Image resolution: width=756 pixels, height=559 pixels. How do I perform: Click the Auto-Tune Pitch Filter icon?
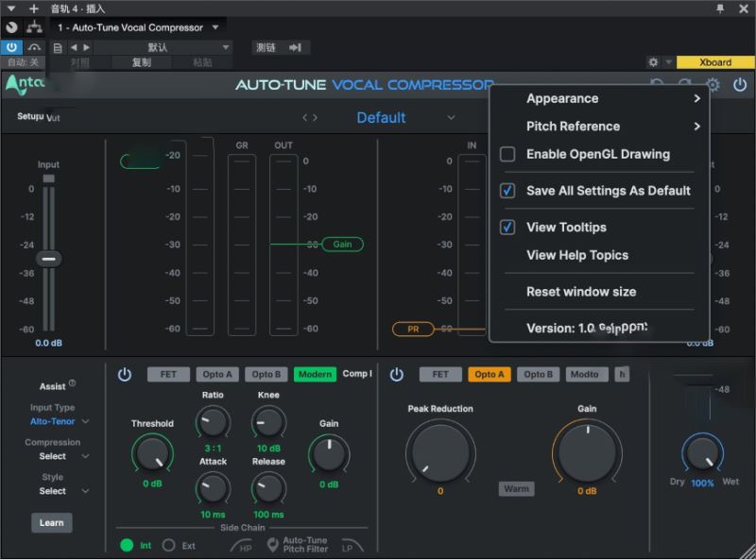pyautogui.click(x=273, y=545)
